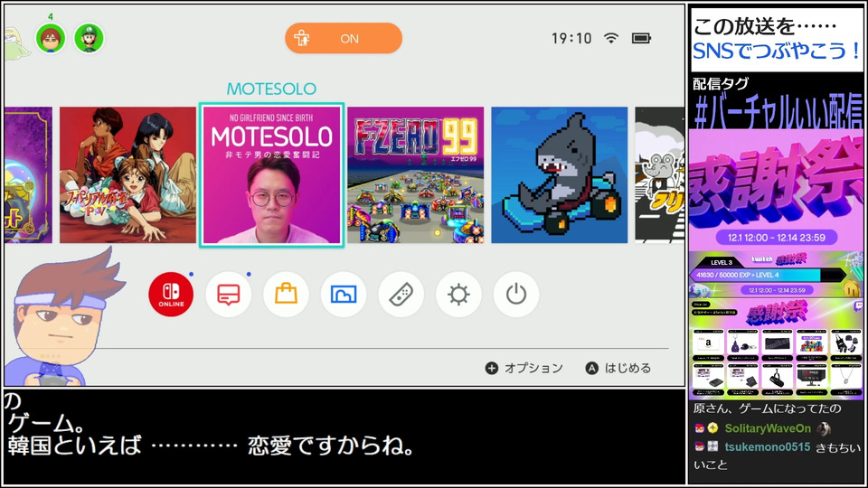Click the 12.1 12:00 - 12.14 23:59 date pill
868x488 pixels.
pyautogui.click(x=776, y=238)
